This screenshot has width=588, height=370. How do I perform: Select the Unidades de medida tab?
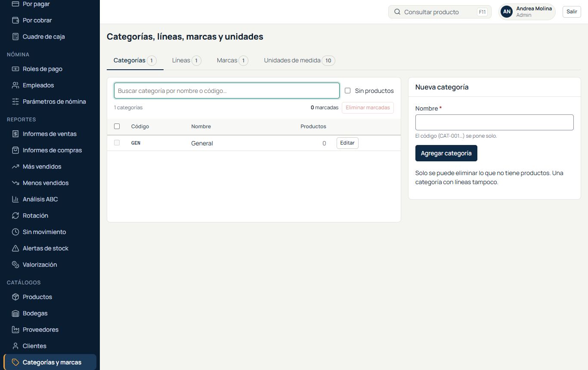click(x=300, y=61)
